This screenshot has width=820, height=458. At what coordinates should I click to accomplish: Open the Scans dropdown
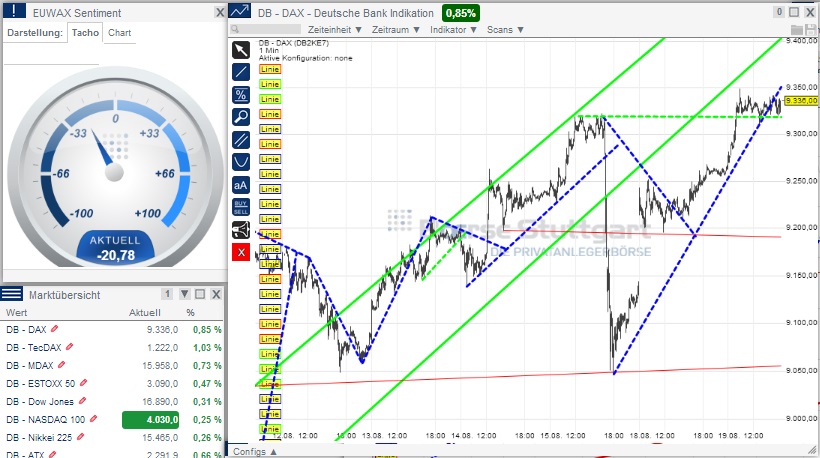(505, 30)
